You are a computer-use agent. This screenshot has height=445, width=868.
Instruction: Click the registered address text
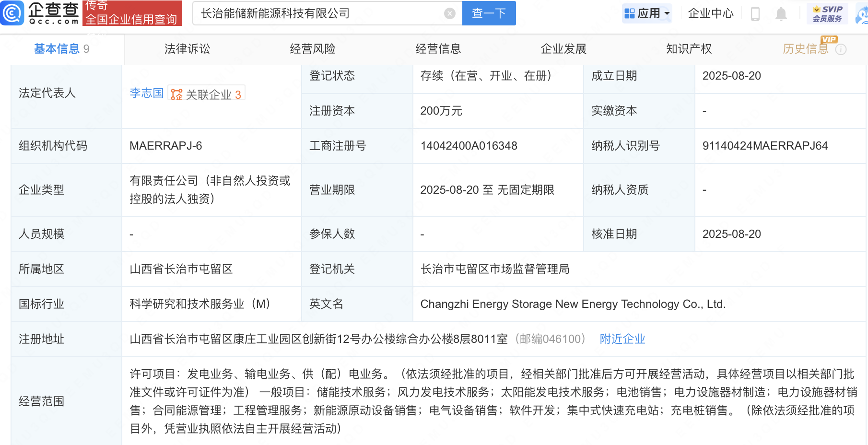pos(318,339)
